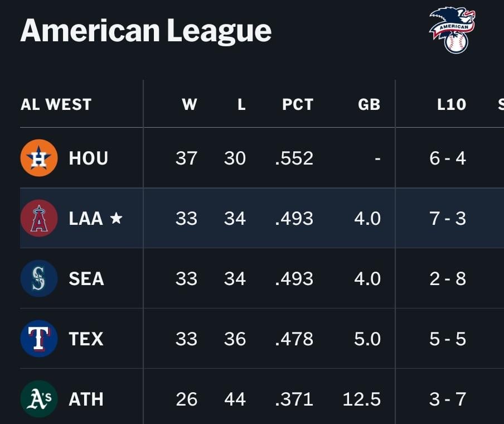
Task: Click the Angels team logo
Action: click(38, 218)
